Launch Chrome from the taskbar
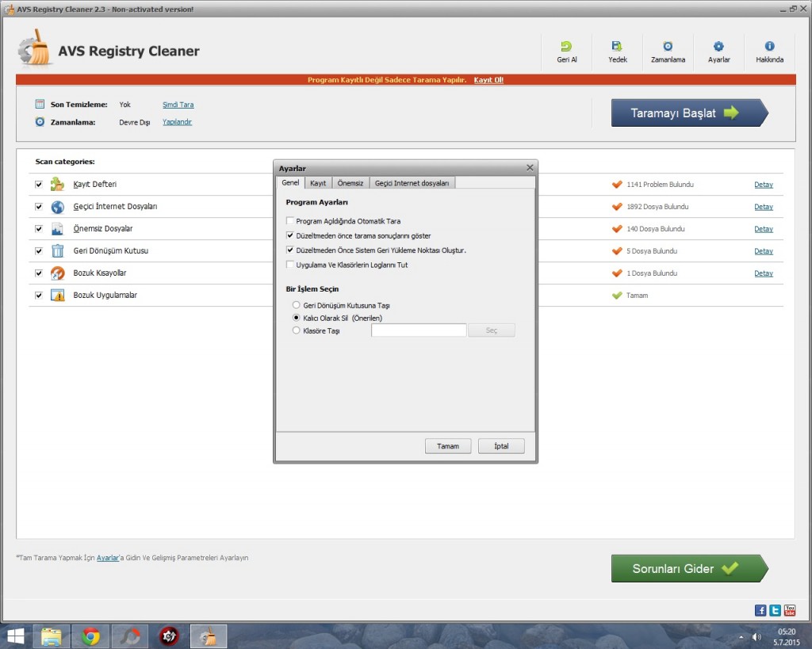The height and width of the screenshot is (649, 812). (90, 636)
